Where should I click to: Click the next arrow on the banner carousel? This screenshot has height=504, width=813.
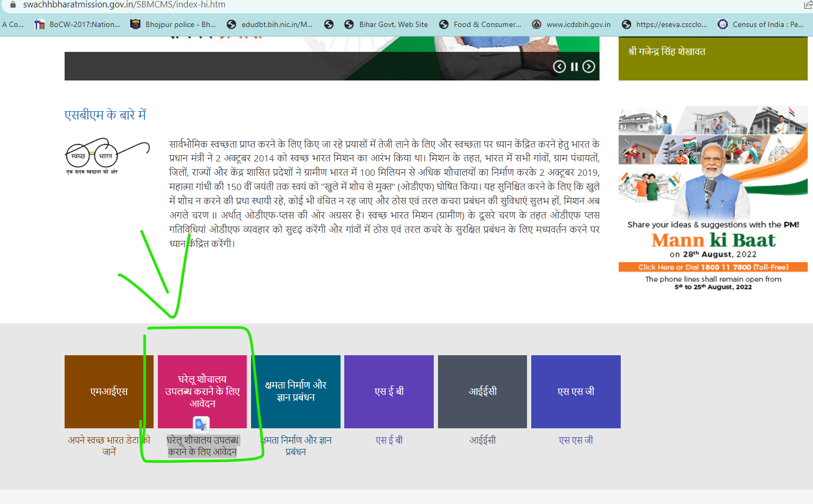tap(589, 66)
